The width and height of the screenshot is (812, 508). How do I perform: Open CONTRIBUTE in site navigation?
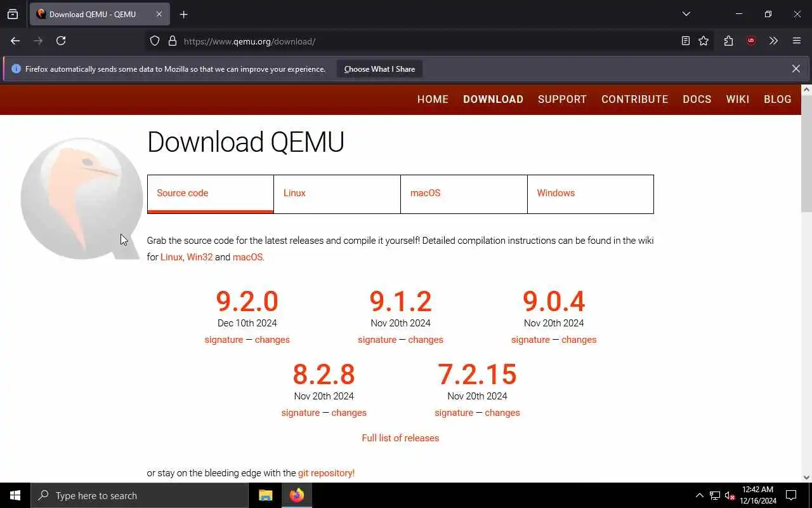pos(634,99)
